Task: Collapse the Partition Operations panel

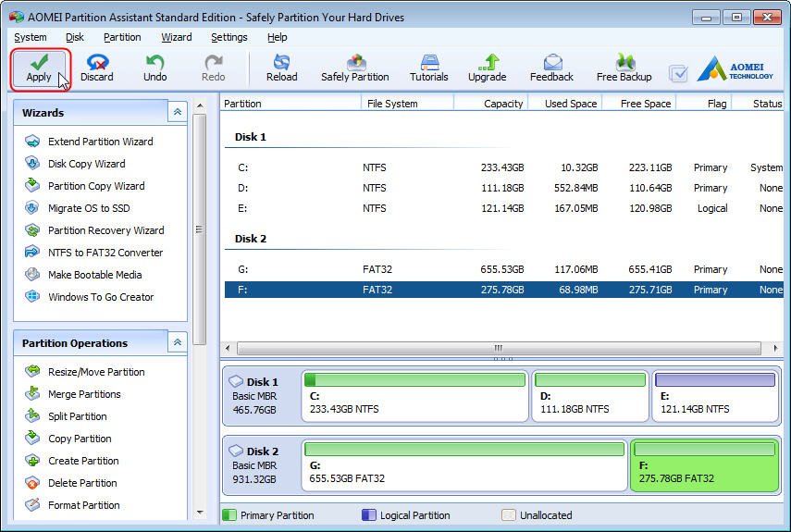Action: (177, 342)
